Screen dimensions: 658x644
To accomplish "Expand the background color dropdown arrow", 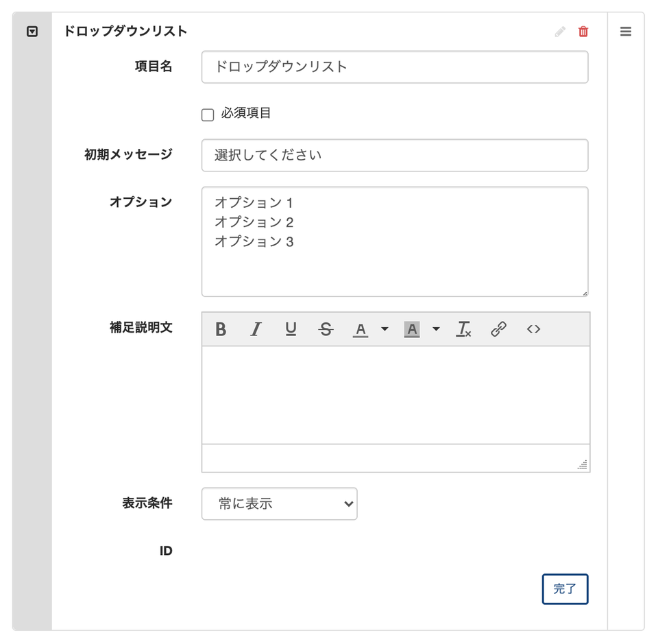I will 436,329.
